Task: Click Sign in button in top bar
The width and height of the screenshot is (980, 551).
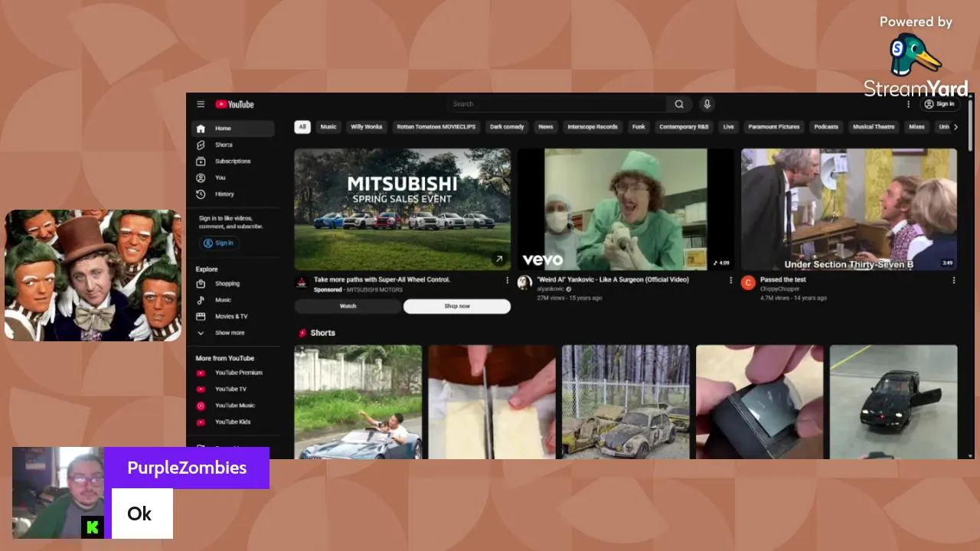Action: (x=939, y=104)
